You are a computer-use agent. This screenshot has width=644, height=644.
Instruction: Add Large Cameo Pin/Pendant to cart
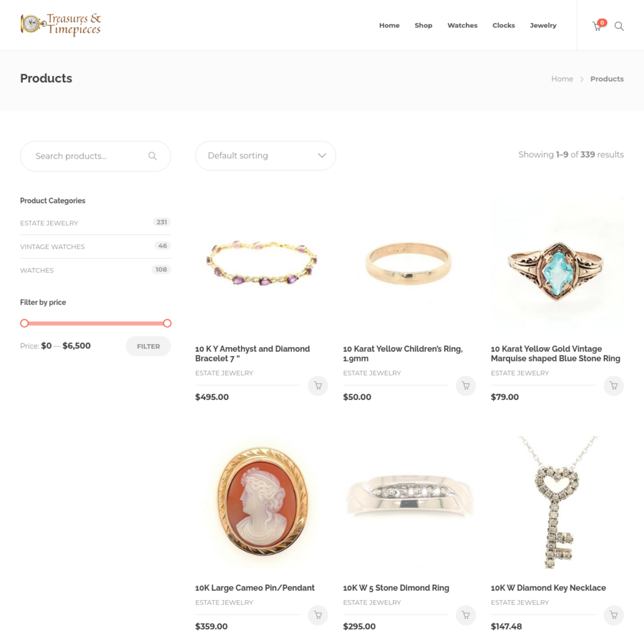pyautogui.click(x=318, y=615)
